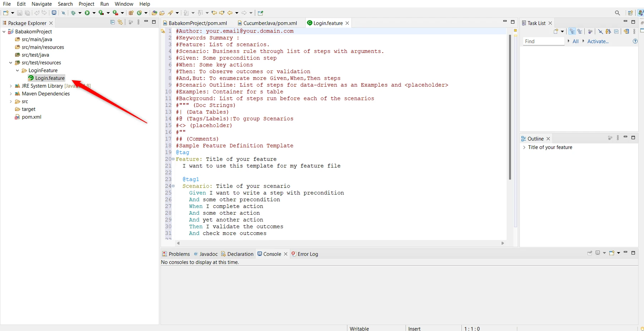
Task: Toggle categorized presentation in Task List
Action: tap(572, 31)
